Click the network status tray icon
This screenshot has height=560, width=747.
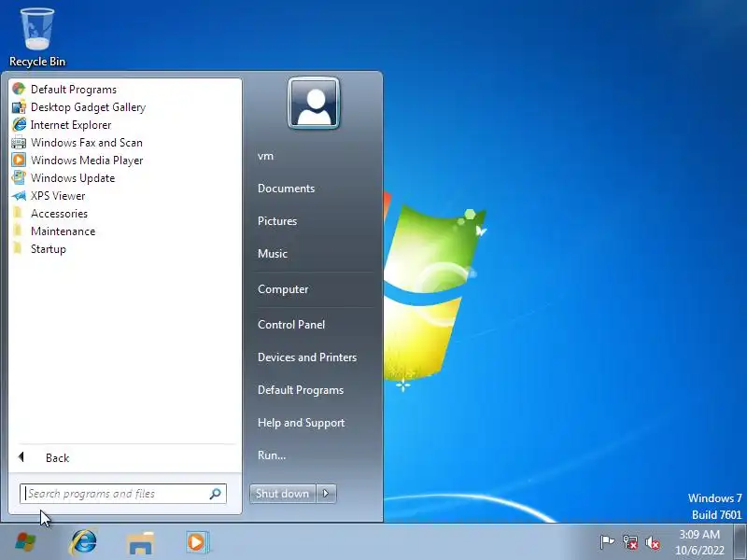pyautogui.click(x=629, y=542)
